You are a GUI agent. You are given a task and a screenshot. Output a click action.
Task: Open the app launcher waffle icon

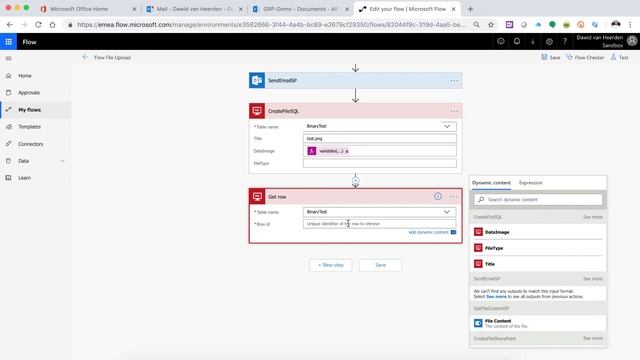tap(9, 42)
